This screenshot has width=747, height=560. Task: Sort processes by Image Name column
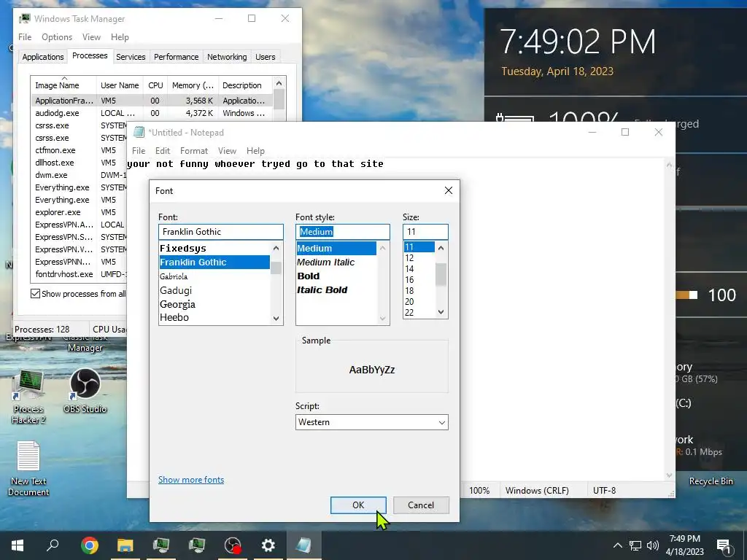63,85
